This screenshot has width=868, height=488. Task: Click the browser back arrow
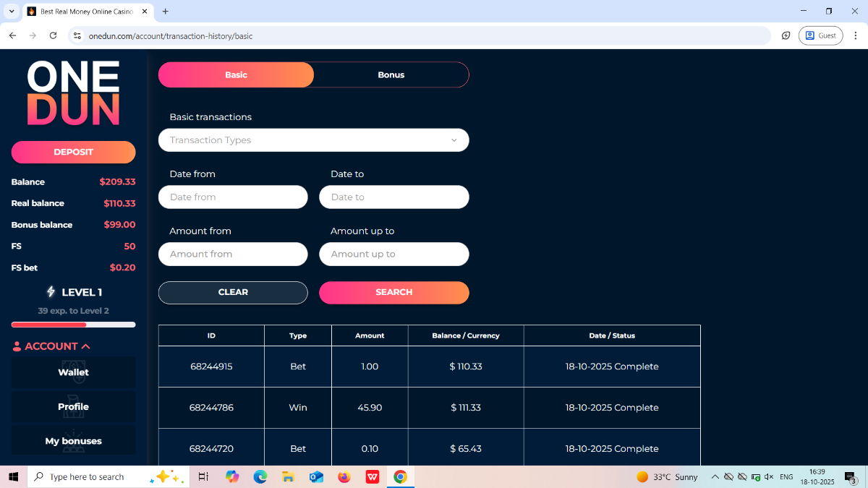(12, 35)
